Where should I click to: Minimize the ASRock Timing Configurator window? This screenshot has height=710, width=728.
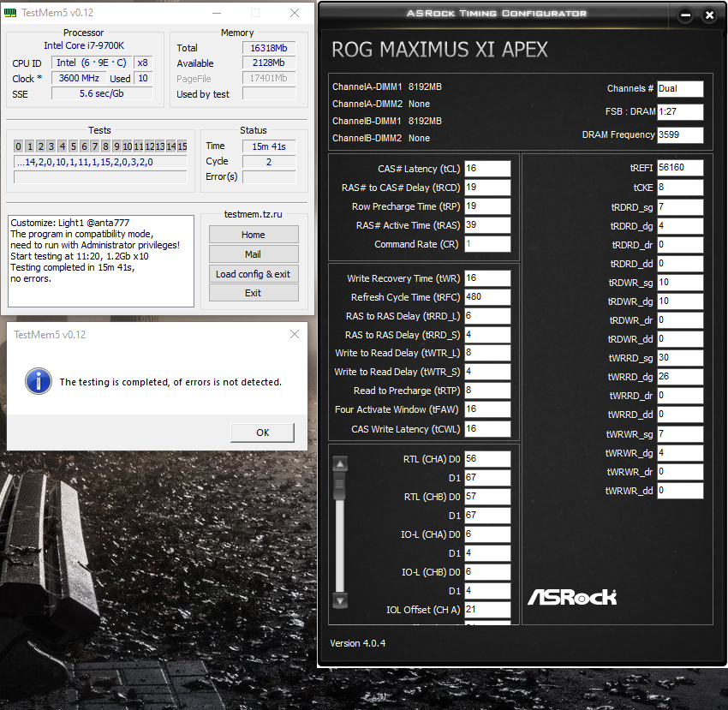(685, 15)
